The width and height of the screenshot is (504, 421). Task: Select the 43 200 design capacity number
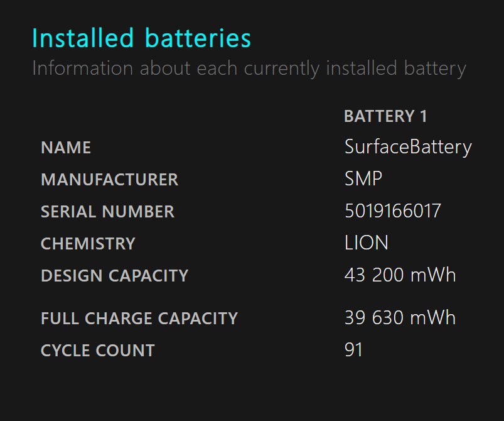373,275
